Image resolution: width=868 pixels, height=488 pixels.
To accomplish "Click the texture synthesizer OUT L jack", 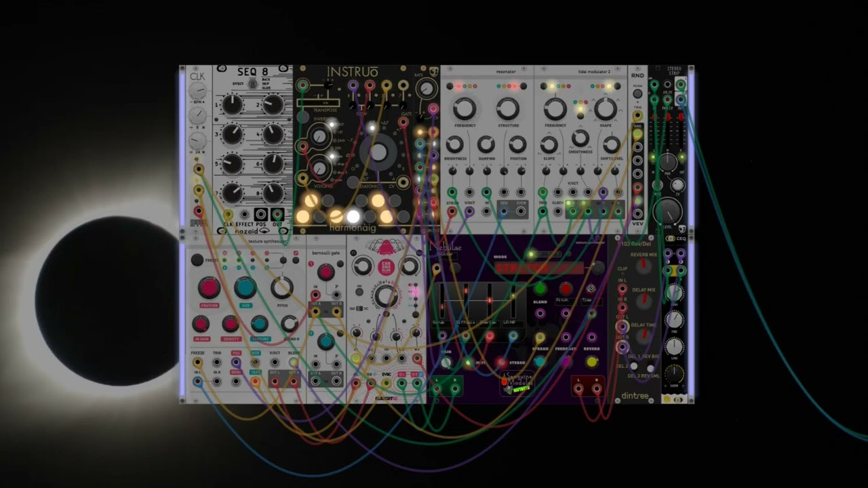I will coord(275,382).
